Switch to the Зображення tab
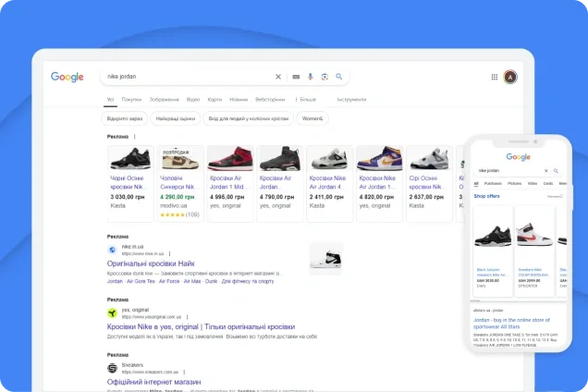This screenshot has width=588, height=392. (x=165, y=100)
